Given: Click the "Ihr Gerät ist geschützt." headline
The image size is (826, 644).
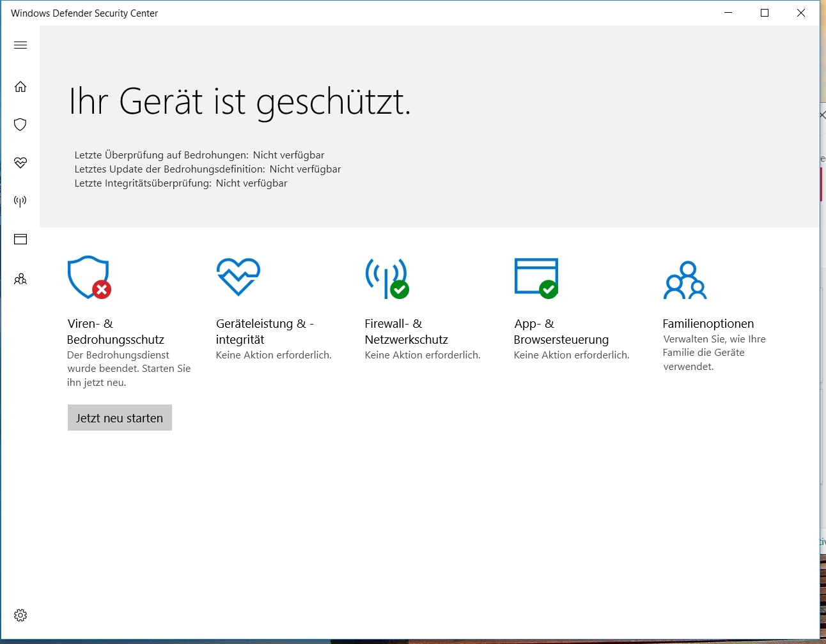Looking at the screenshot, I should pos(240,102).
